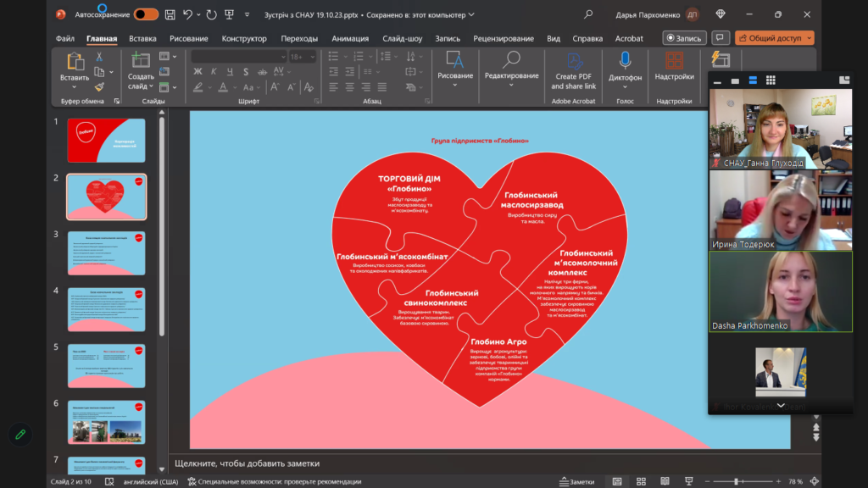The width and height of the screenshot is (868, 488).
Task: Click the Cut scissors icon
Action: [99, 57]
